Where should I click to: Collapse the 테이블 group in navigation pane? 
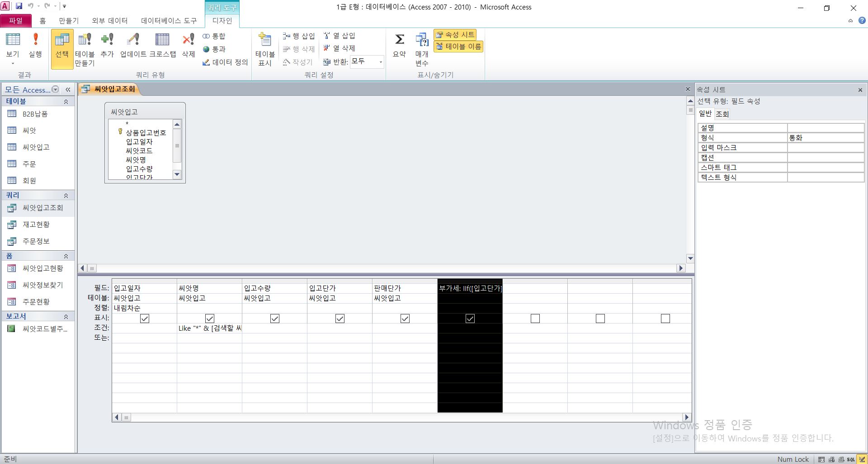(66, 102)
